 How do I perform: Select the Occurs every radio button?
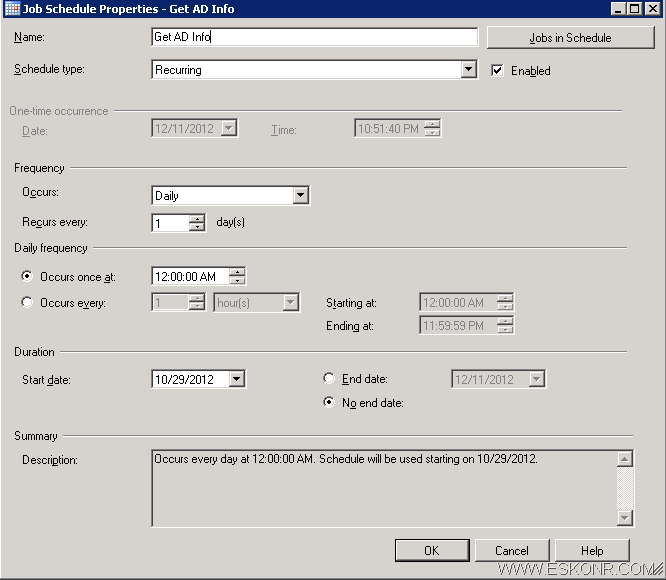pos(27,302)
